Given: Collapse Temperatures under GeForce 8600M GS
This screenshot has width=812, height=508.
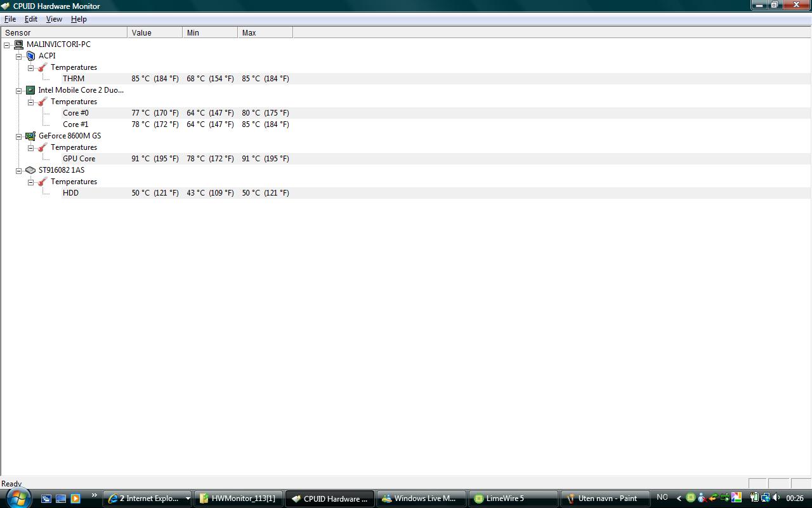Looking at the screenshot, I should [x=30, y=147].
